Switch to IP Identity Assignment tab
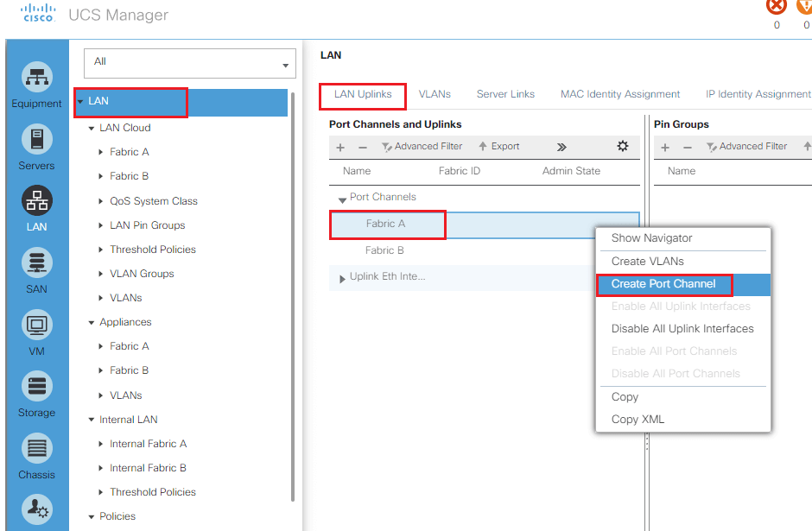Viewport: 812px width, 531px height. click(x=758, y=94)
